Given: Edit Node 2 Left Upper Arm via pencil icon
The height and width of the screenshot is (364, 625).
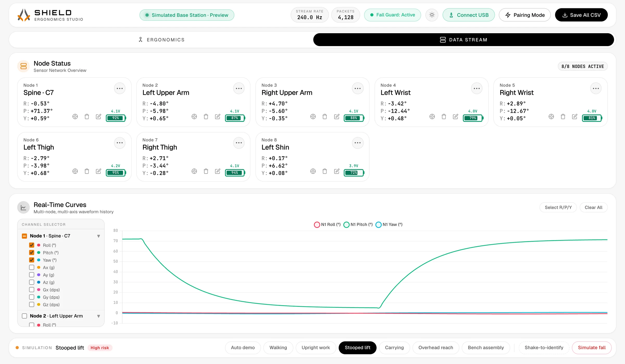Looking at the screenshot, I should click(x=217, y=117).
